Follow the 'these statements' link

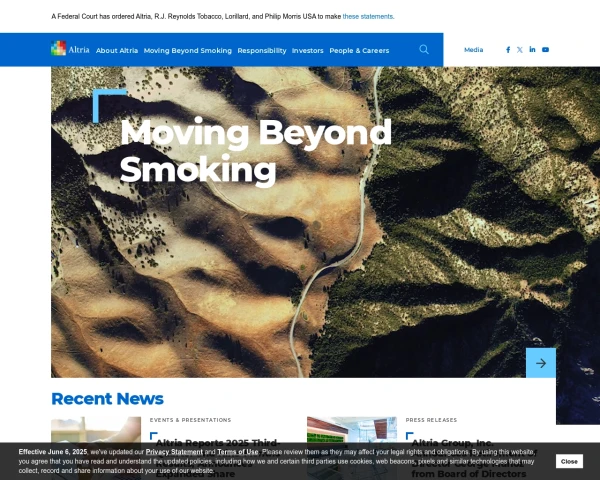point(368,17)
